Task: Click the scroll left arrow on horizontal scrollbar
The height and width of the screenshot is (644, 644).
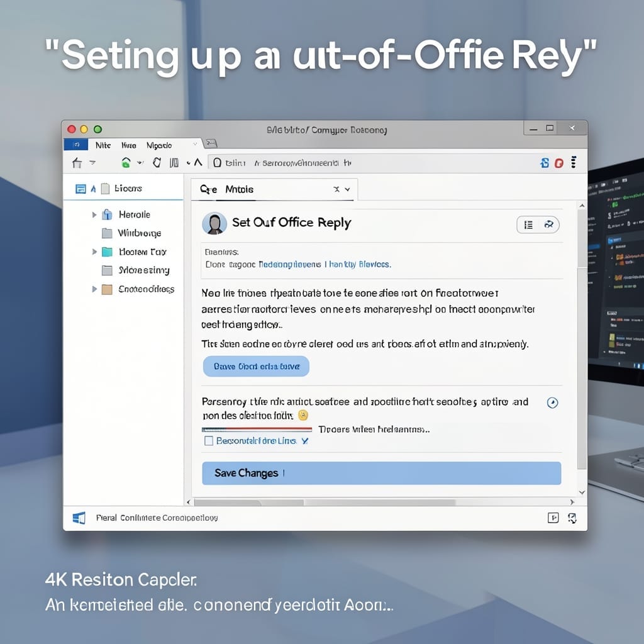Action: (x=189, y=502)
